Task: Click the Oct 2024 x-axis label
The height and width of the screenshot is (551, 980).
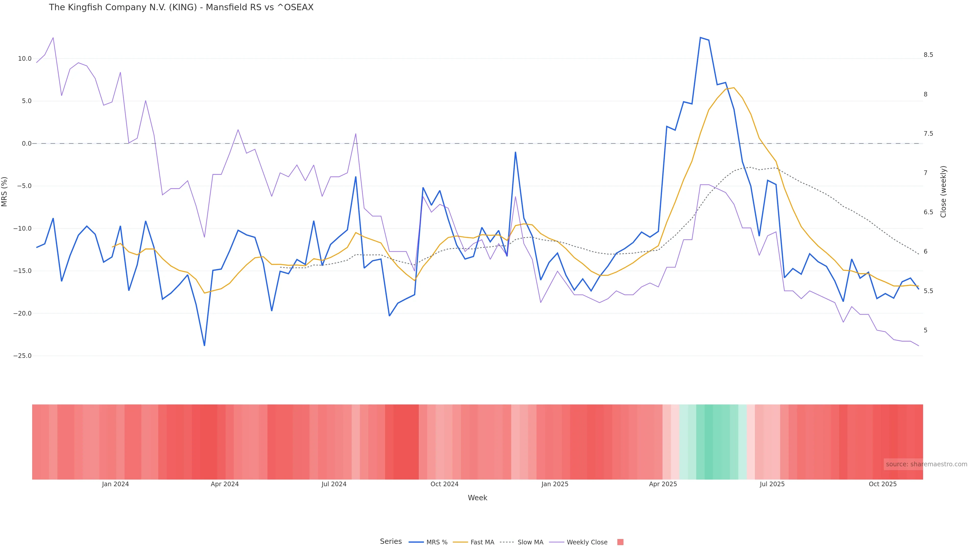Action: pos(444,484)
